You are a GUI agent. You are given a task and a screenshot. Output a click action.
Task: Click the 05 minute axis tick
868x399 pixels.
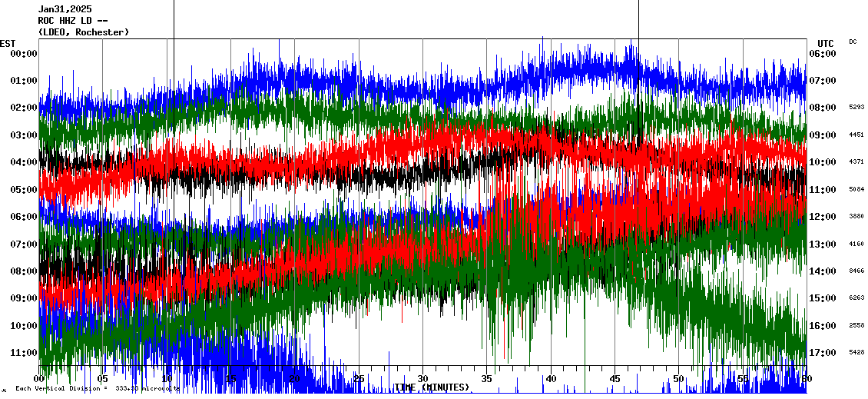point(103,379)
